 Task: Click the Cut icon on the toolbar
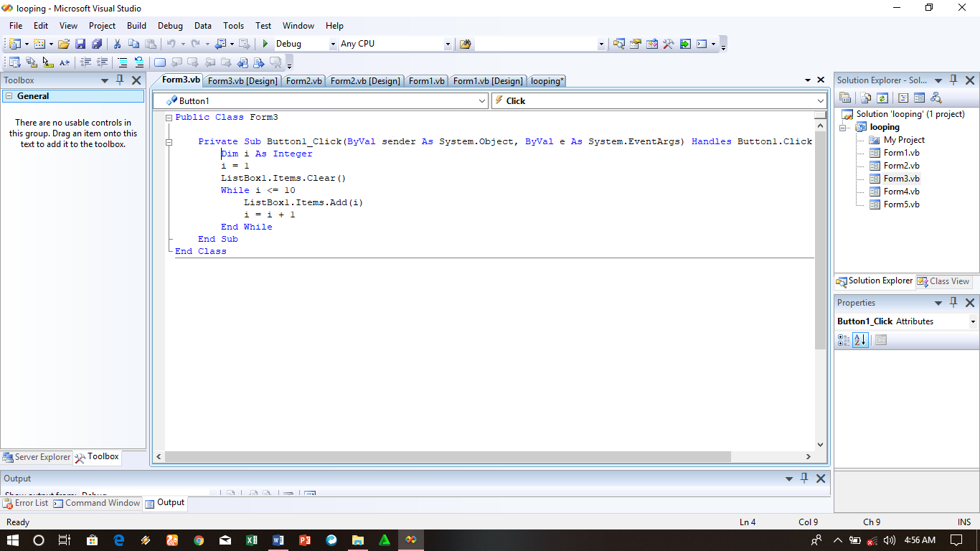(117, 44)
